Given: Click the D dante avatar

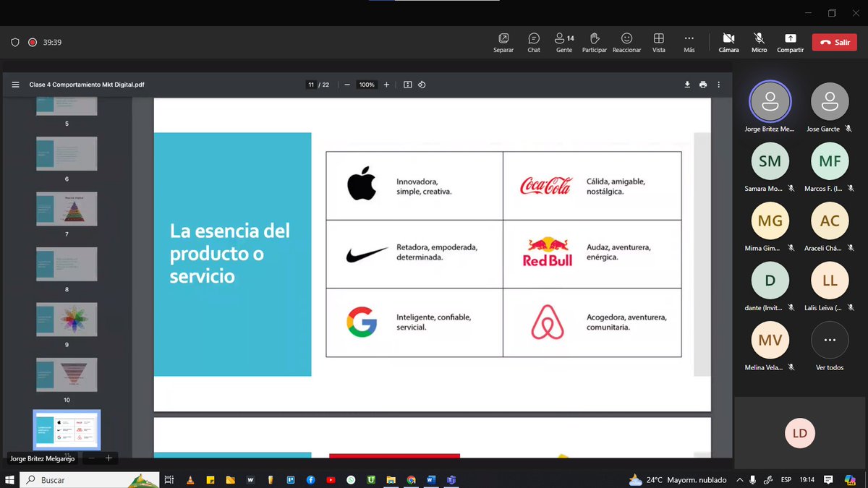Looking at the screenshot, I should click(x=770, y=281).
